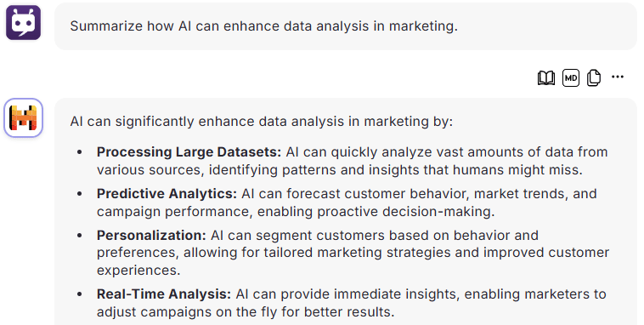644x325 pixels.
Task: Select the "Processing Large Datasets:" bold heading
Action: (189, 151)
